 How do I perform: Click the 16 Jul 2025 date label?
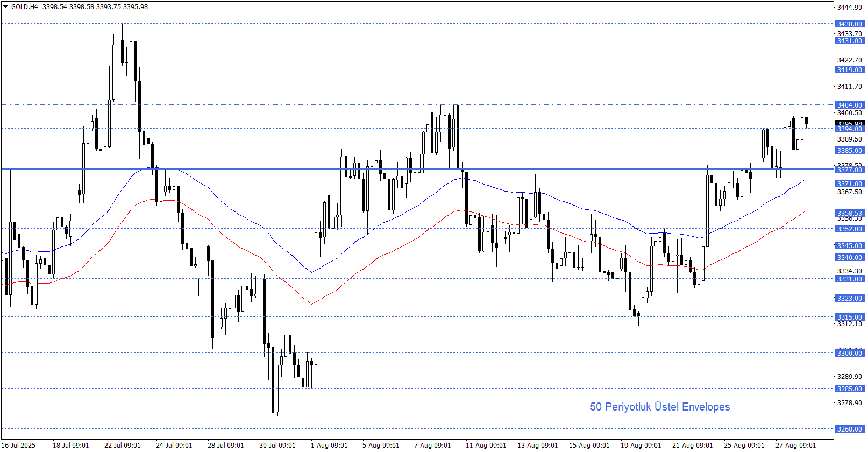click(x=19, y=445)
